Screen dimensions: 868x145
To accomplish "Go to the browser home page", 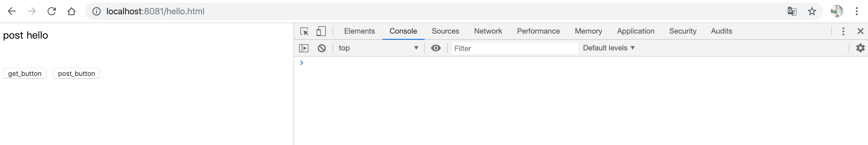I will (72, 12).
